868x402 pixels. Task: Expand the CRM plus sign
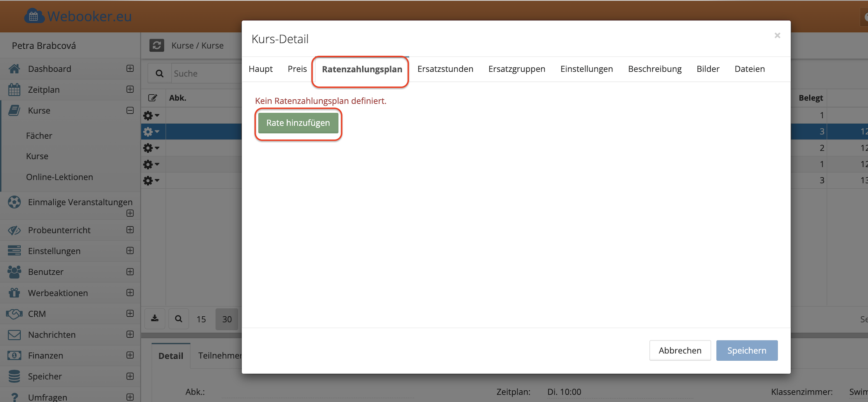coord(130,313)
